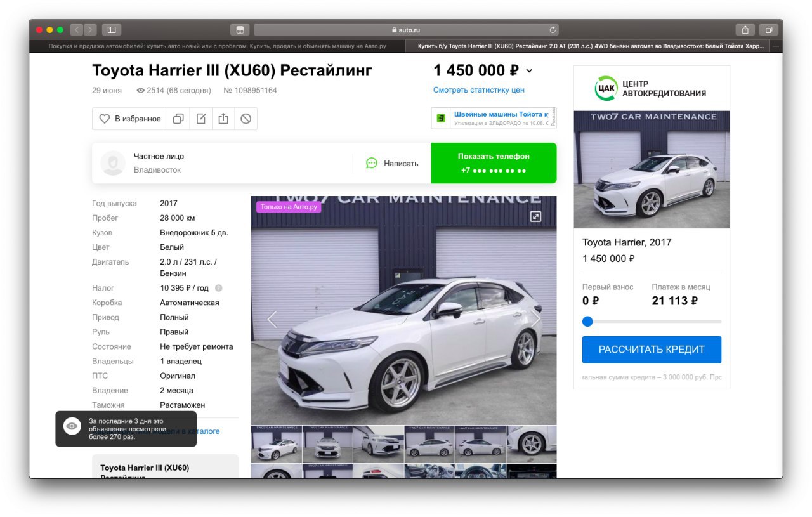Share the listing with the page share icon
This screenshot has width=812, height=517.
223,119
